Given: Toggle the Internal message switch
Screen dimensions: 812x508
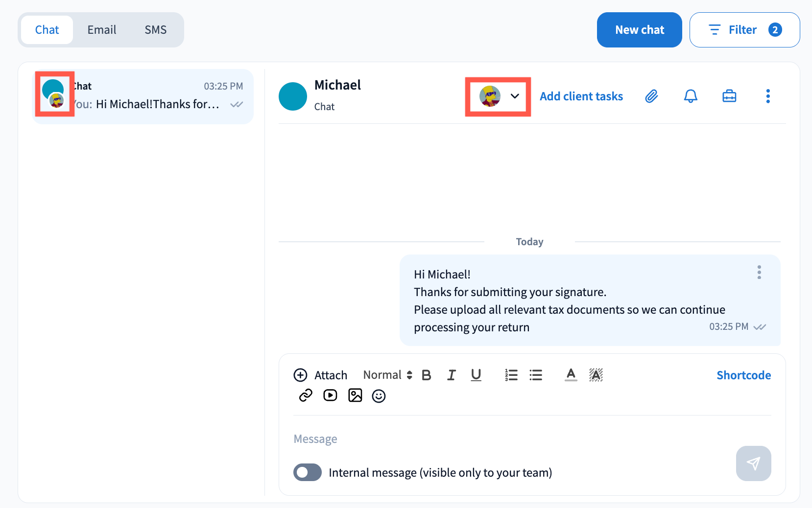Looking at the screenshot, I should pos(308,472).
